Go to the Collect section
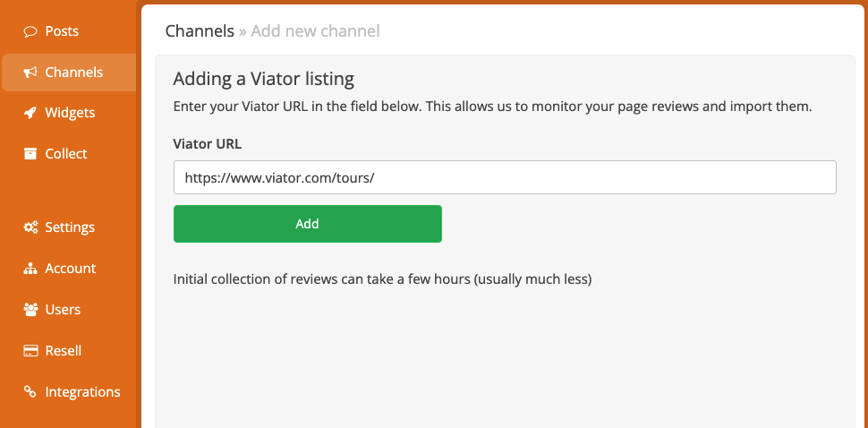The image size is (868, 428). tap(66, 154)
